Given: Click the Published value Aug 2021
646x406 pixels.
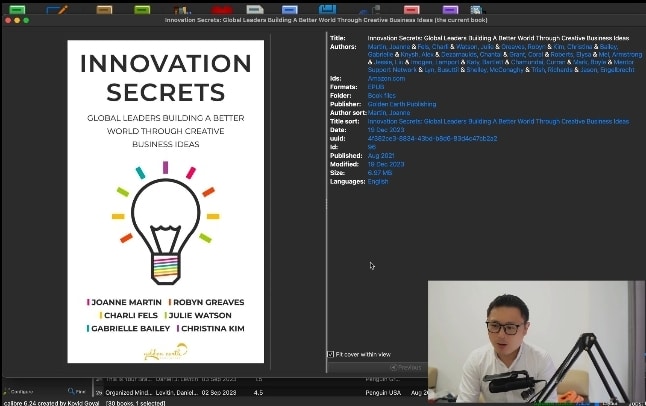Looking at the screenshot, I should (381, 156).
